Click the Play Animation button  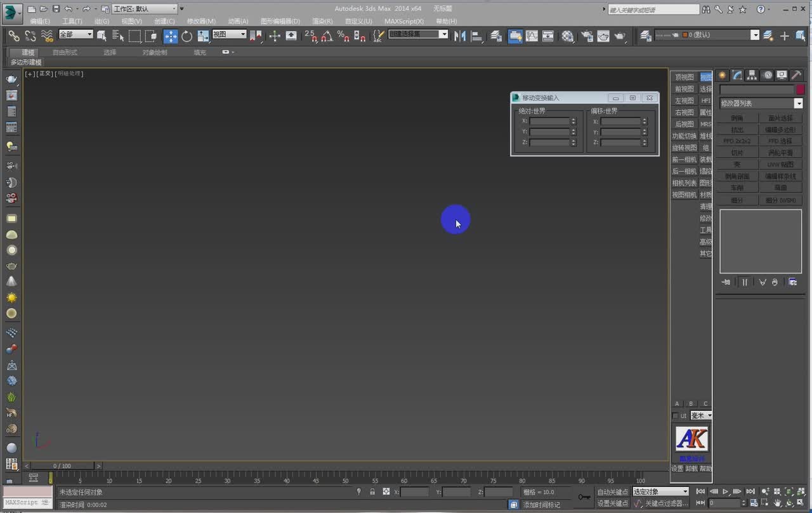click(x=726, y=491)
